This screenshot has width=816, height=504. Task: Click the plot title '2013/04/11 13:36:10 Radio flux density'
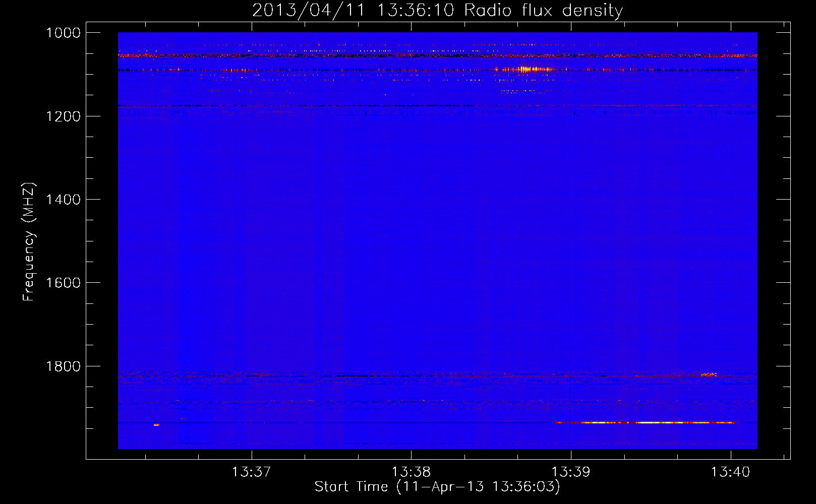(437, 11)
